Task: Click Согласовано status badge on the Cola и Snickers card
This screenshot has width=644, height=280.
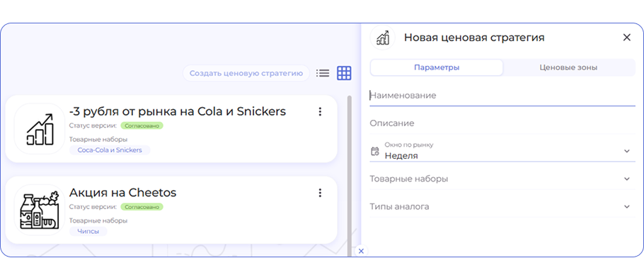Action: (142, 125)
